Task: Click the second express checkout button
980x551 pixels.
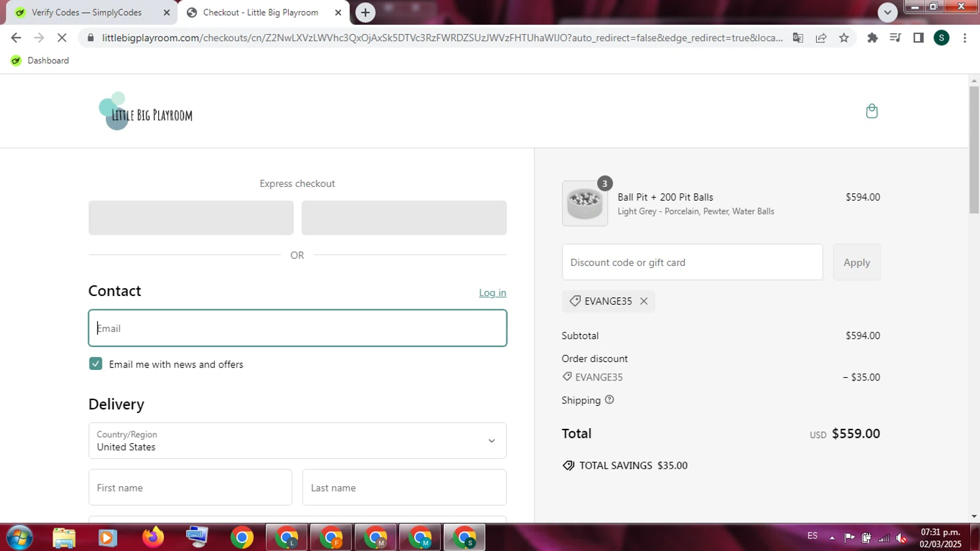Action: point(404,218)
